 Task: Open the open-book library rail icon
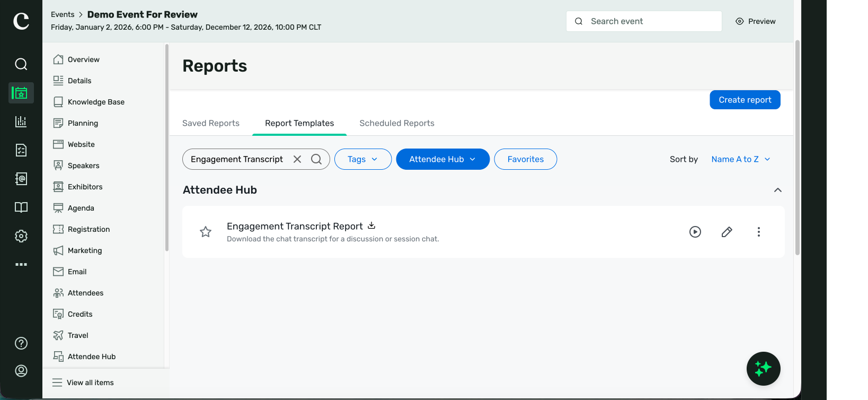(21, 207)
